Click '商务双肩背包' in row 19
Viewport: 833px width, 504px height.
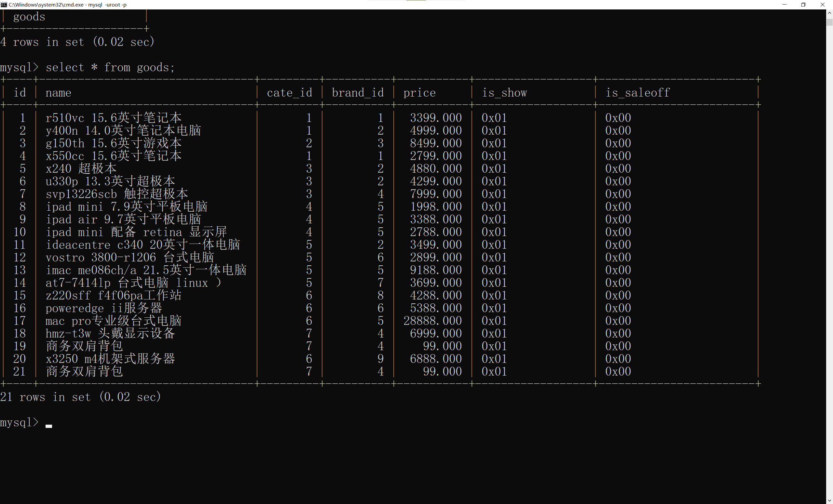tap(84, 346)
